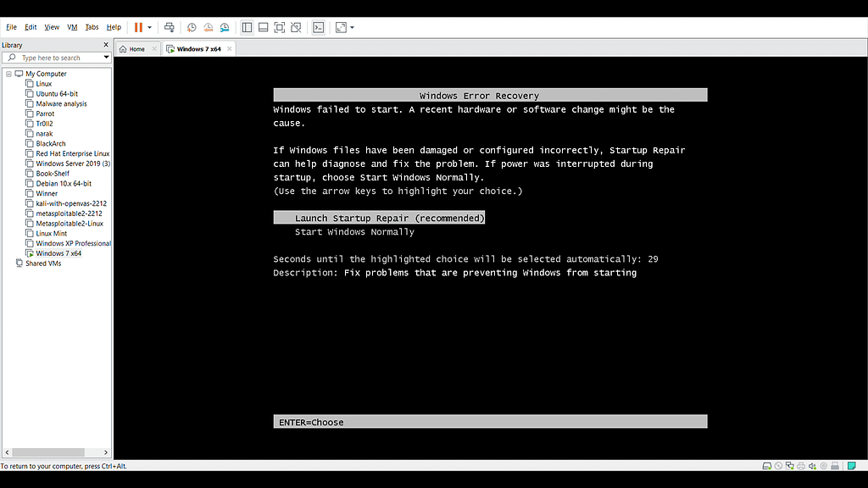The height and width of the screenshot is (488, 868).
Task: Select the Linux virtual machine
Action: [44, 84]
